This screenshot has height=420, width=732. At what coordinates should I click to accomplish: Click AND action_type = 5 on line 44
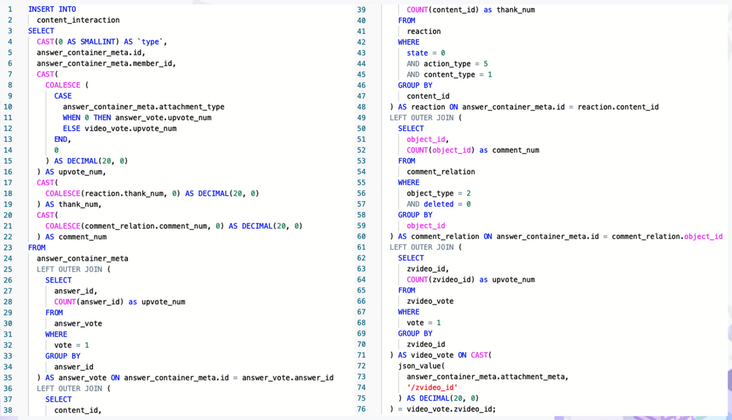447,63
